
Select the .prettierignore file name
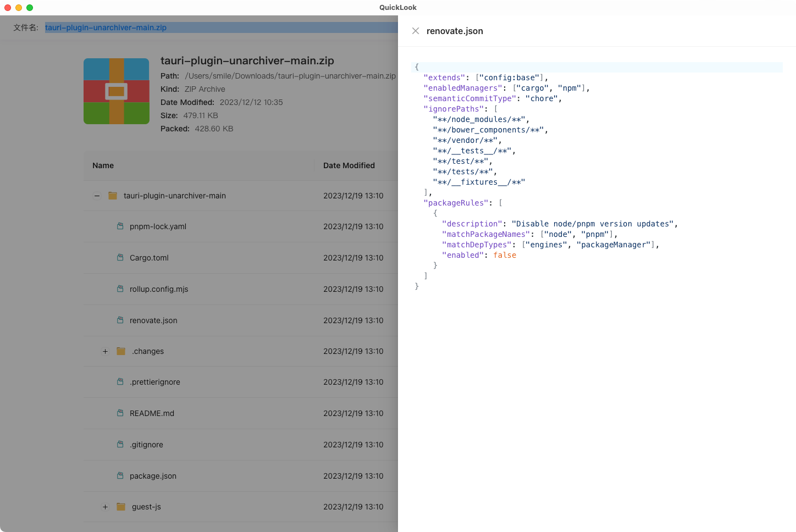click(x=155, y=382)
